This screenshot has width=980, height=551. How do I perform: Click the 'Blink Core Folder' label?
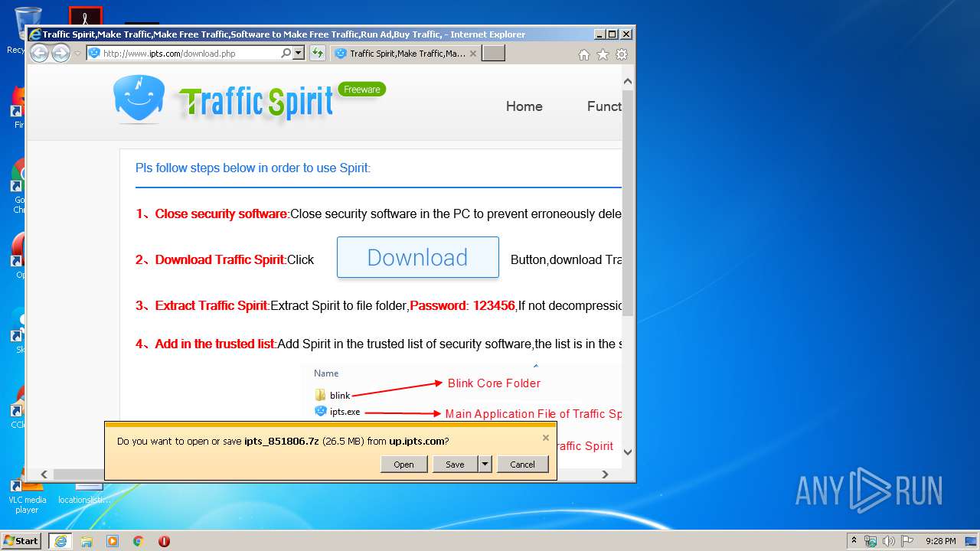pos(494,383)
